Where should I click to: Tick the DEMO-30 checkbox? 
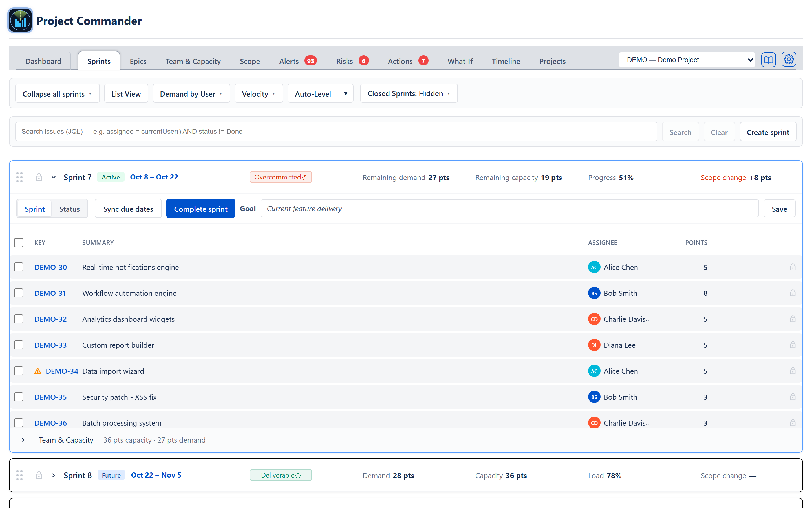click(19, 267)
